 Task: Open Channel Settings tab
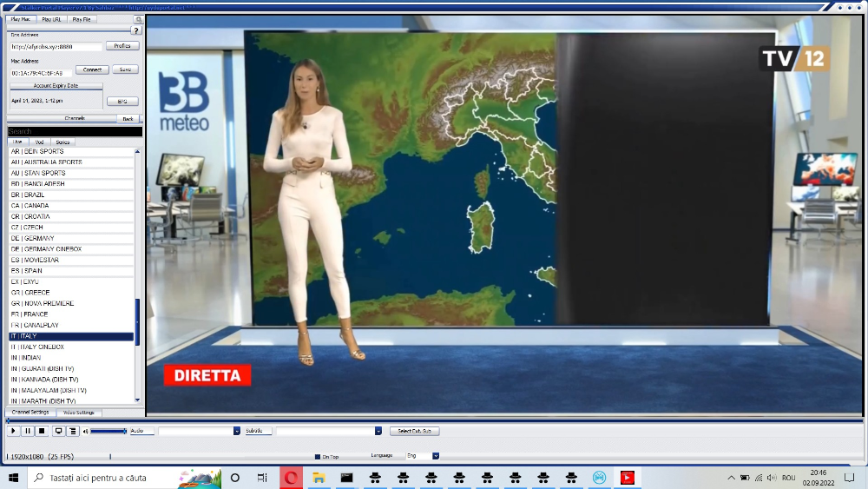[30, 413]
